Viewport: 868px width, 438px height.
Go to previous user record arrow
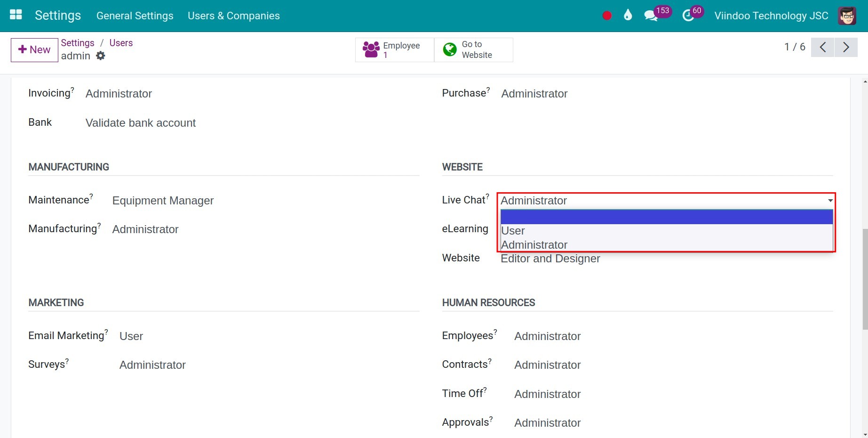[822, 47]
